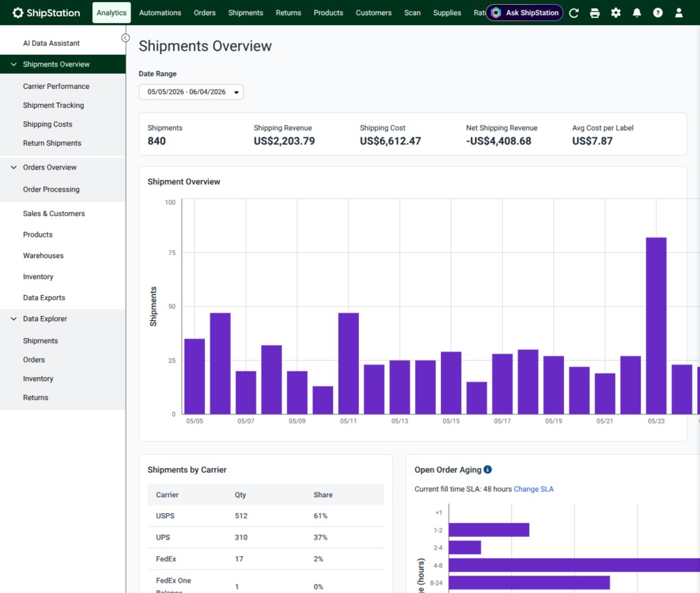This screenshot has width=700, height=593.
Task: Open Orders under Data Explorer
Action: pyautogui.click(x=34, y=360)
